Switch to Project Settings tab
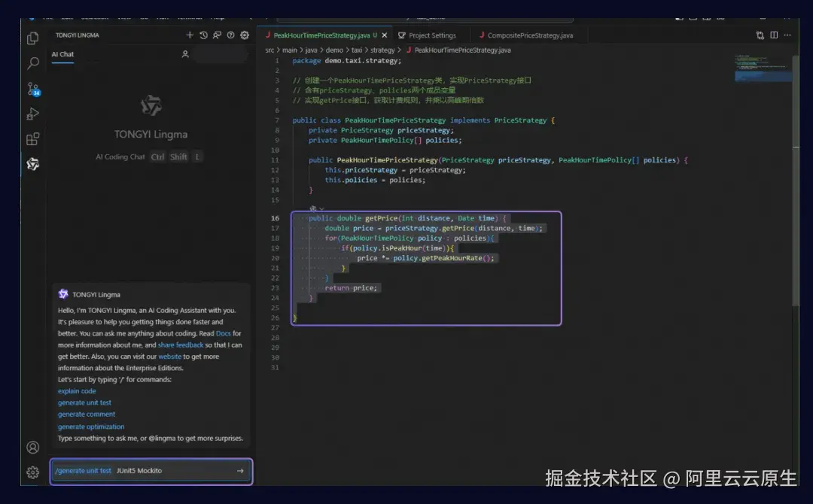Viewport: 813px width, 504px height. click(x=432, y=35)
